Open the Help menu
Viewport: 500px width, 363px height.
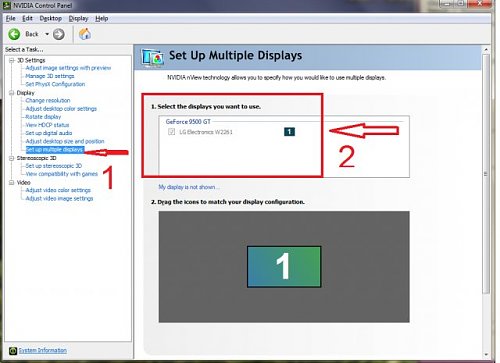click(102, 18)
